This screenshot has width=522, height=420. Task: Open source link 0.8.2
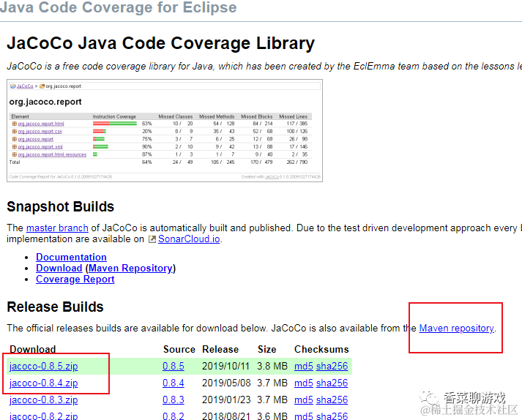point(173,416)
